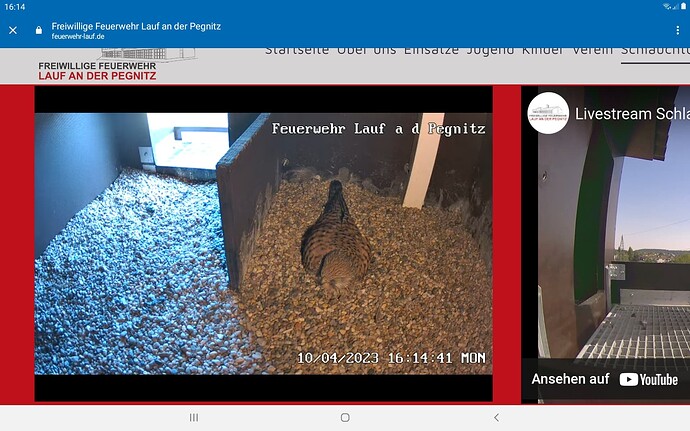Open the Livestream video title link
This screenshot has width=690, height=431.
click(632, 114)
